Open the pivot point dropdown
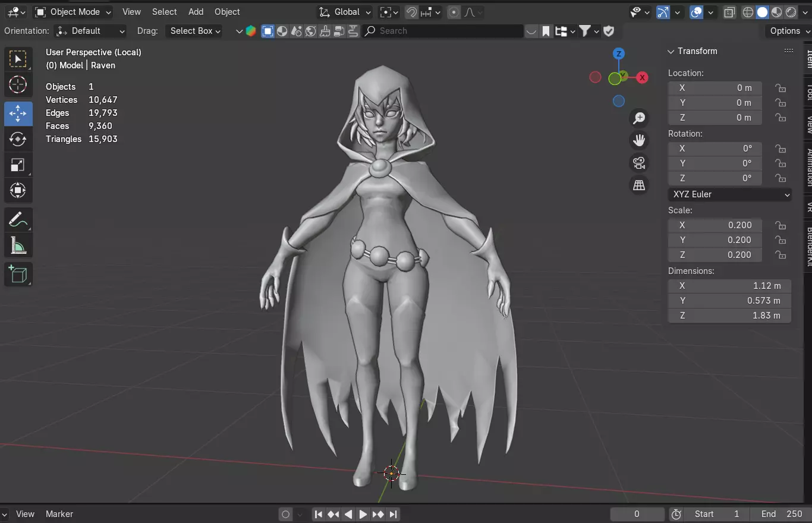The image size is (812, 523). [x=389, y=12]
